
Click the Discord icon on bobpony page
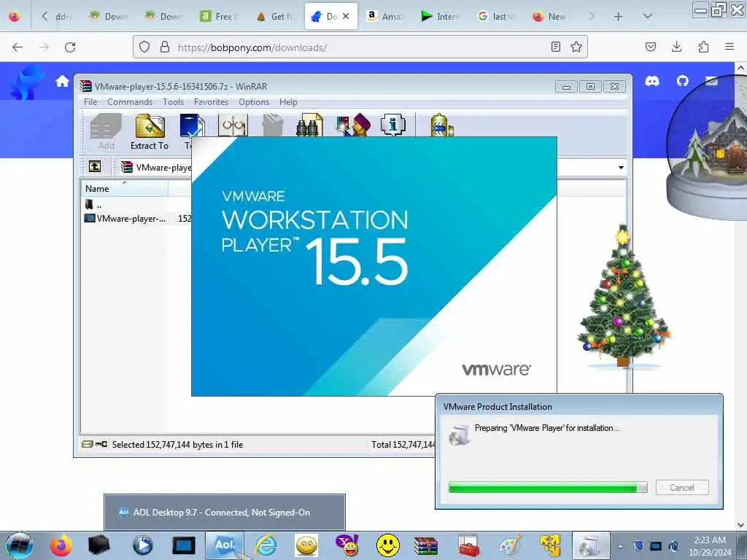coord(652,81)
